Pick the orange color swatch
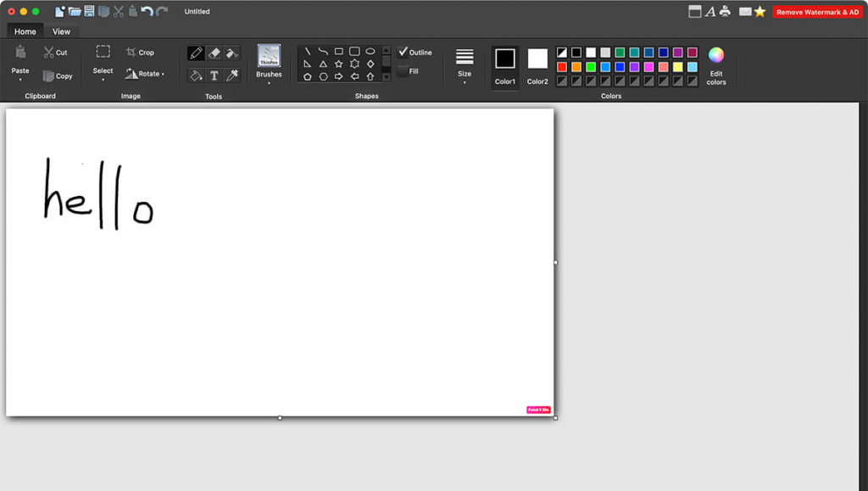The width and height of the screenshot is (868, 491). coord(576,67)
